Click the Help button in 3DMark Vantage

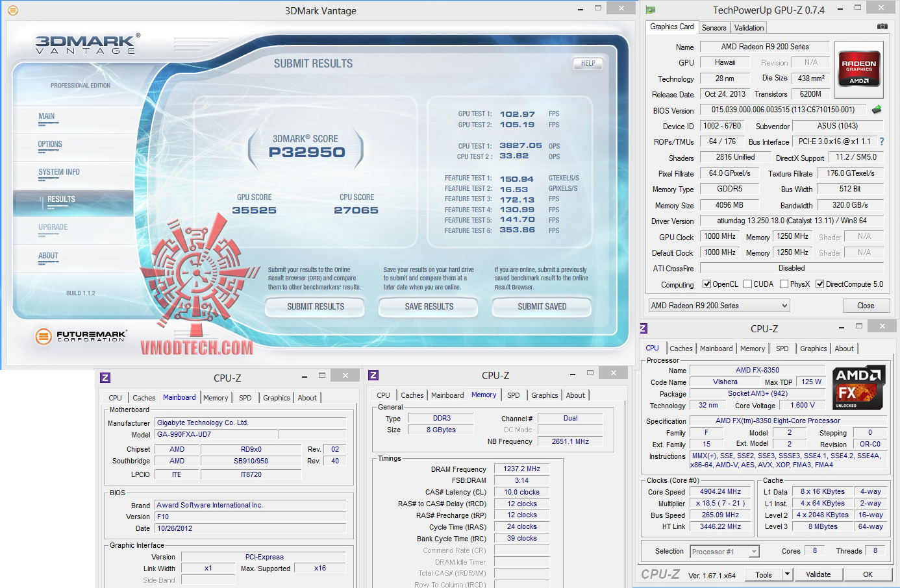click(x=588, y=63)
